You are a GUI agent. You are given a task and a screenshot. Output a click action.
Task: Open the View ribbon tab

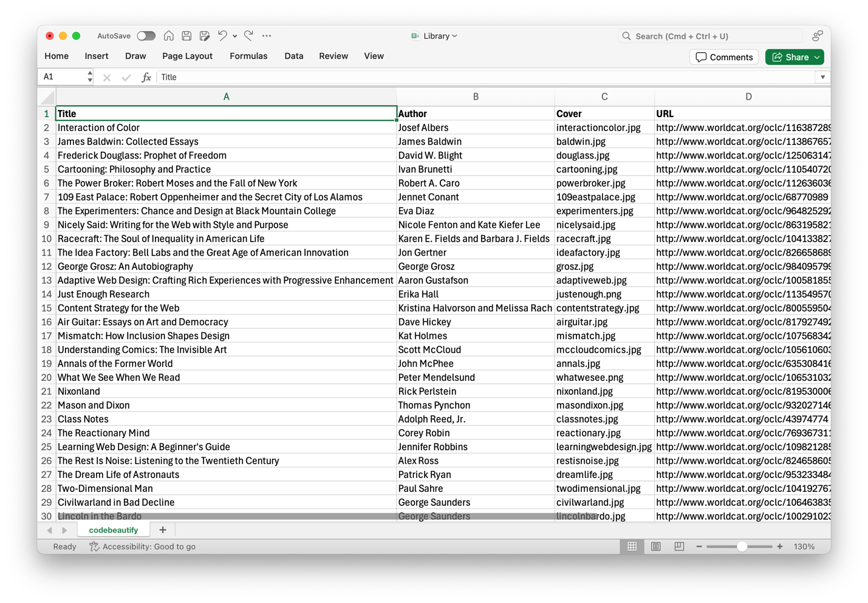point(374,56)
